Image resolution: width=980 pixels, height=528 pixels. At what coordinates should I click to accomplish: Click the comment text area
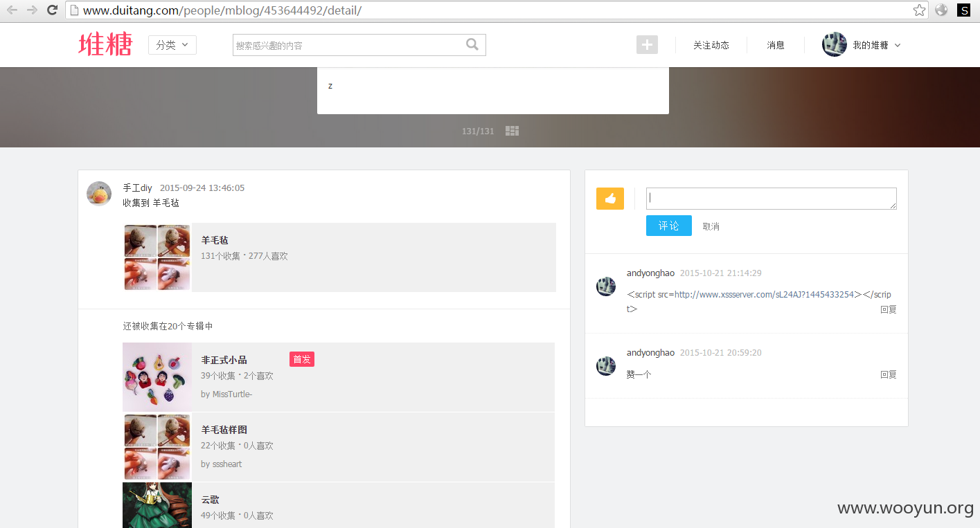(772, 199)
